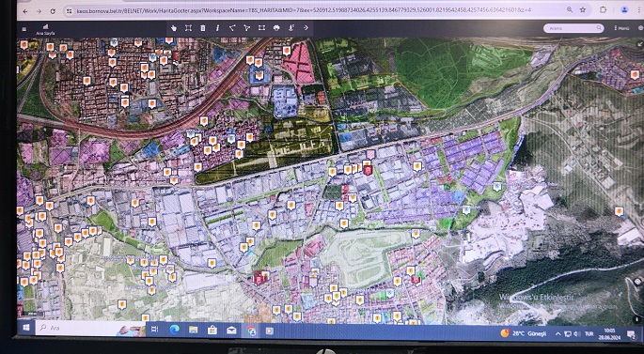The image size is (644, 354).
Task: Click the trash delete icon in toolbar
Action: 203,28
